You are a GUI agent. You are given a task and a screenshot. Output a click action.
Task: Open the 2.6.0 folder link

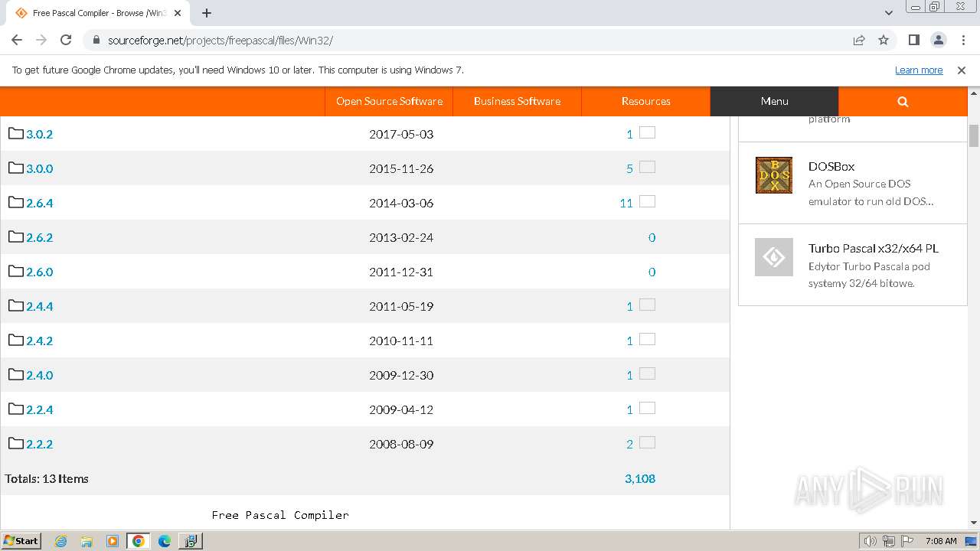tap(40, 272)
